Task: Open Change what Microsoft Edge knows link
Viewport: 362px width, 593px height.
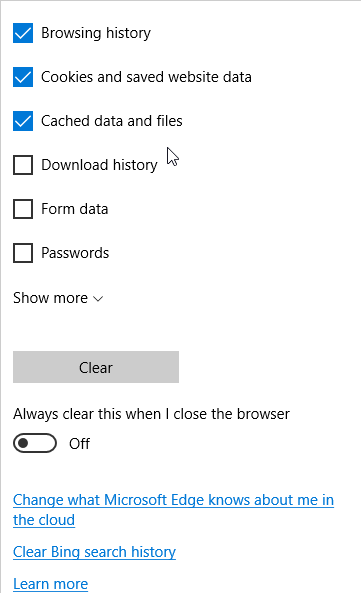Action: [173, 510]
